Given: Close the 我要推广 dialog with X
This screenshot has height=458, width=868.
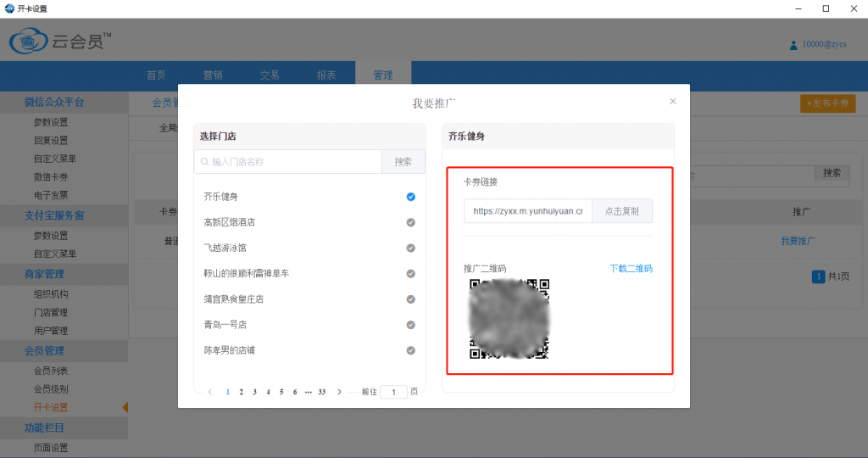Looking at the screenshot, I should [672, 101].
